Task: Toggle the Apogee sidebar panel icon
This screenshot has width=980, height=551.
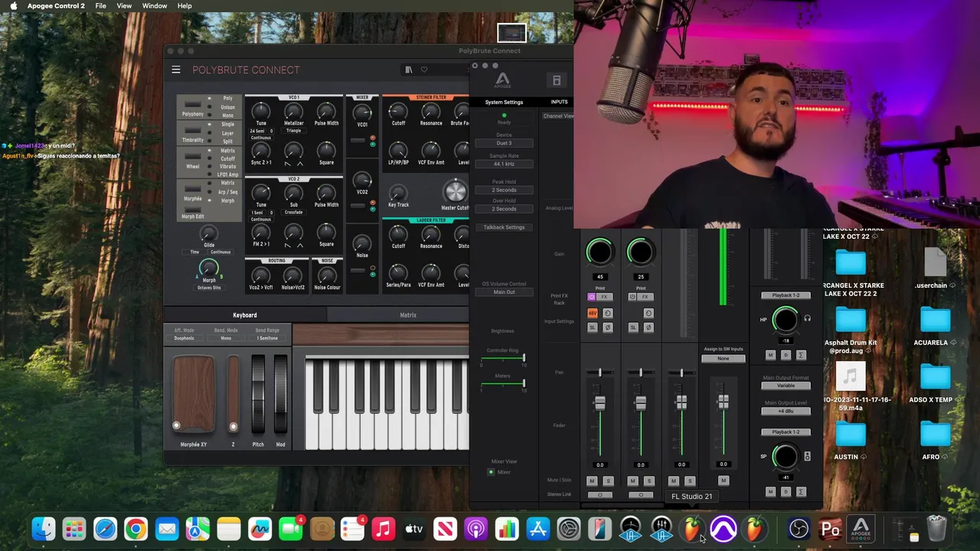Action: 557,80
